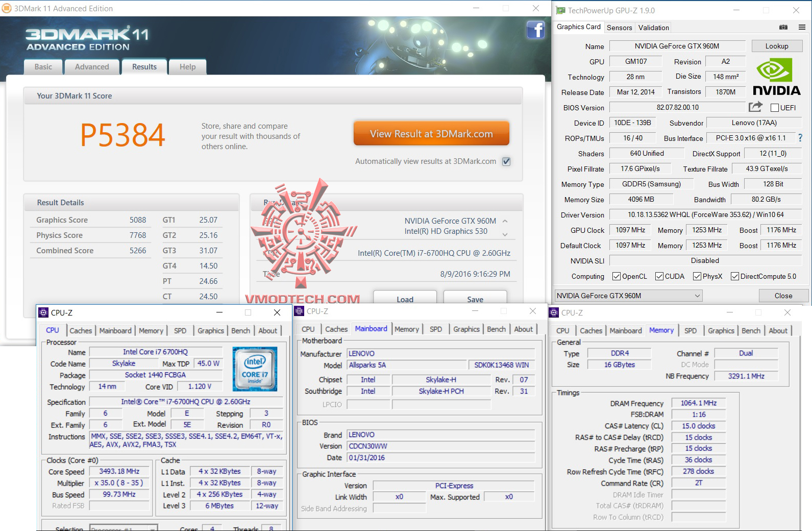This screenshot has height=531, width=812.
Task: Click the Memory Type DDR4 field in CPU-Z
Action: point(620,353)
